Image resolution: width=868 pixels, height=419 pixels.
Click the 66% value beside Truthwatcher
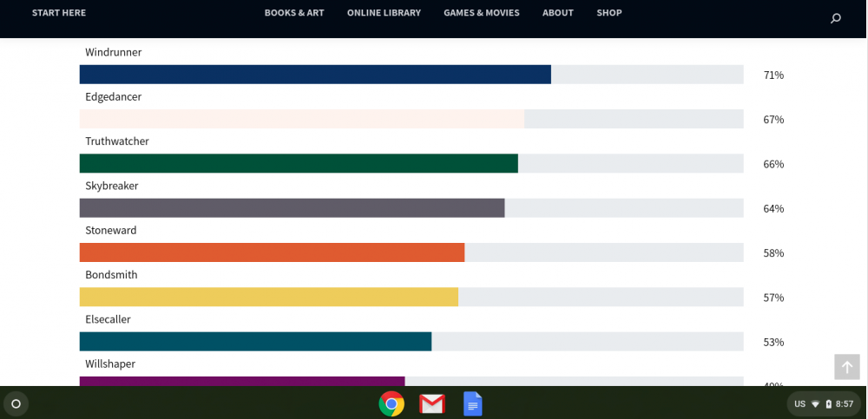pos(773,164)
